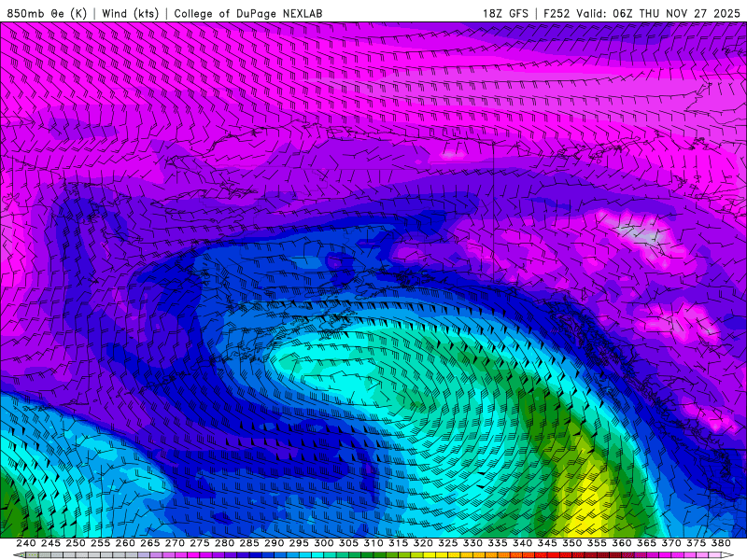Viewport: 747px width, 560px height.
Task: Click the 270 value on color scale
Action: [x=175, y=543]
